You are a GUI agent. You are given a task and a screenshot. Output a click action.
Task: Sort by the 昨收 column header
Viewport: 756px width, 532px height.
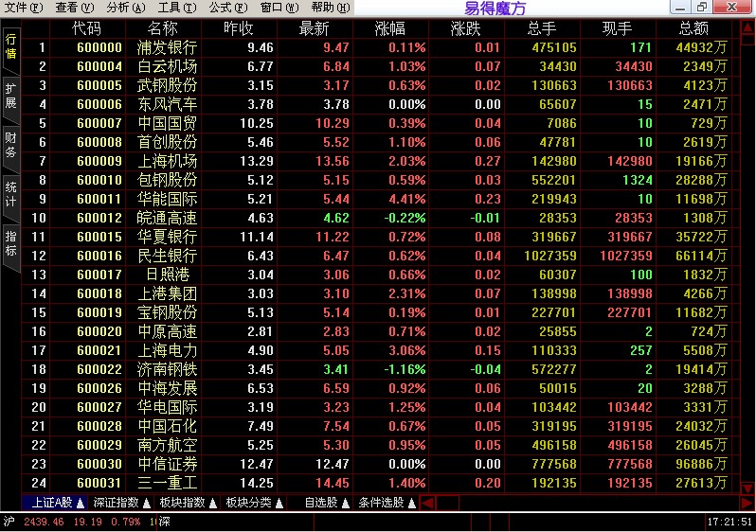click(x=238, y=28)
